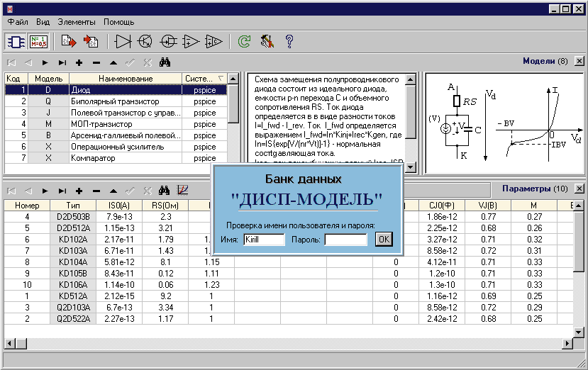The image size is (588, 370).
Task: Open the characteristic graph icon
Action: point(182,191)
